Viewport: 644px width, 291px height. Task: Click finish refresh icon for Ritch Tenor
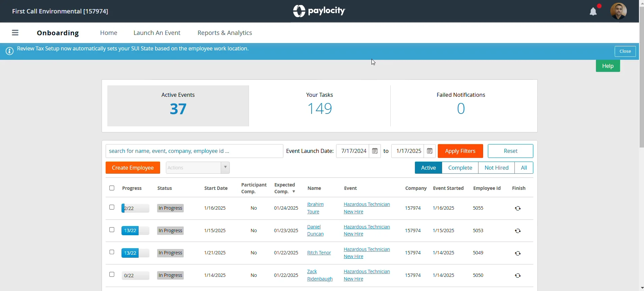tap(518, 253)
